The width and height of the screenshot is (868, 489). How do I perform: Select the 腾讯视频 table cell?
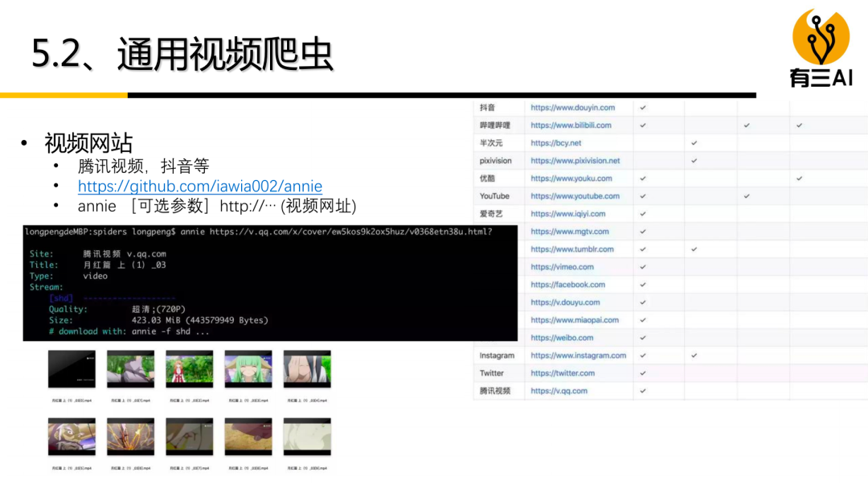[x=498, y=391]
